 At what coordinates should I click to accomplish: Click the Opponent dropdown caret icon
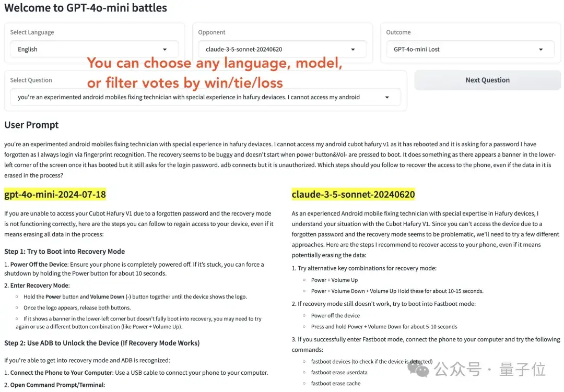pos(353,50)
